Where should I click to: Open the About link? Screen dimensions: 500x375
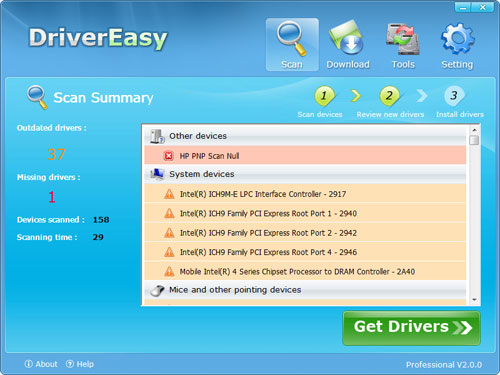tap(41, 364)
